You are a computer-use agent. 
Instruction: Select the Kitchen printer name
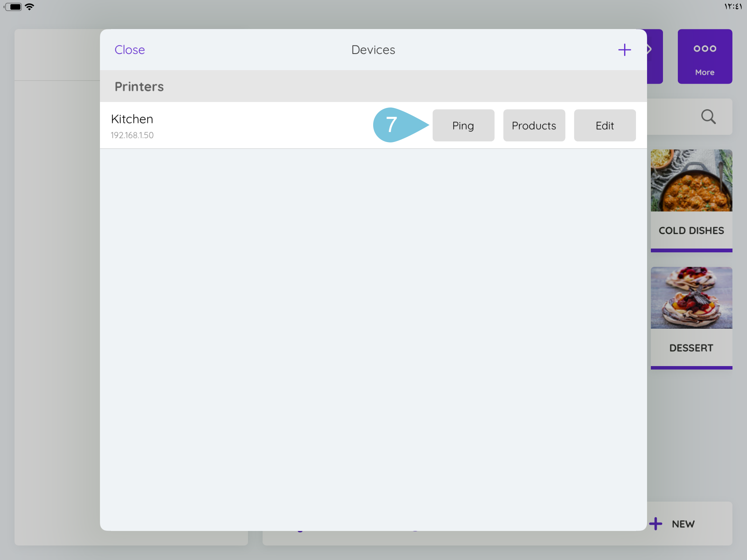[132, 119]
